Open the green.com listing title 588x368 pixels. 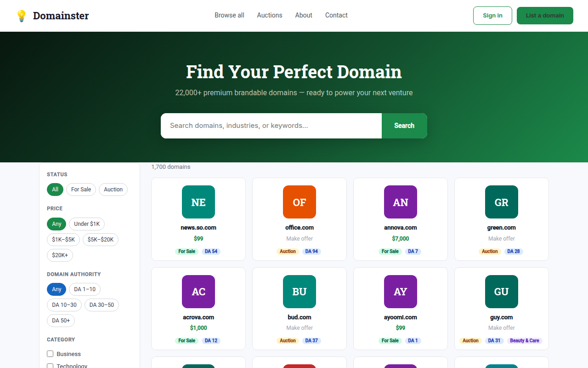pos(502,228)
